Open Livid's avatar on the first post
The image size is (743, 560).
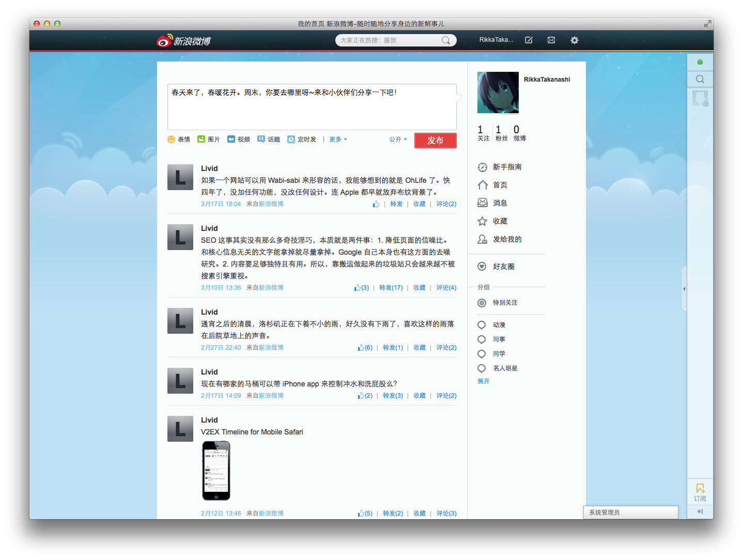[x=180, y=177]
